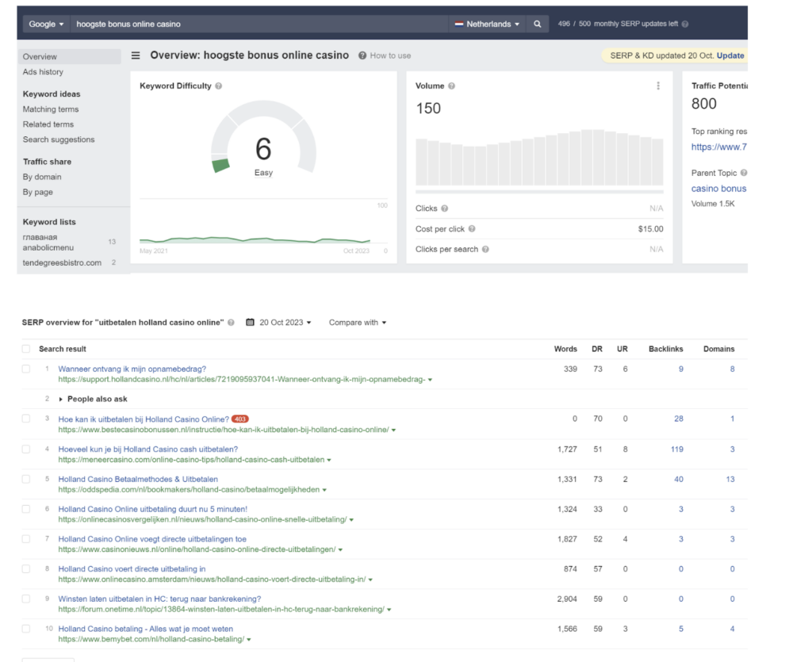Expand the Compare with dropdown
Image resolution: width=812 pixels, height=662 pixels.
click(x=358, y=323)
